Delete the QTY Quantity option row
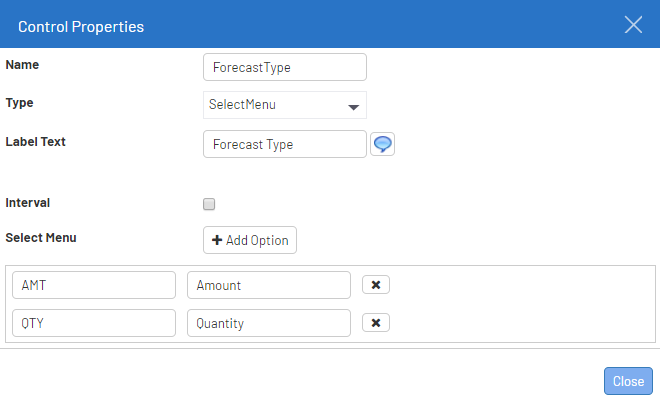The width and height of the screenshot is (660, 399). click(x=376, y=323)
